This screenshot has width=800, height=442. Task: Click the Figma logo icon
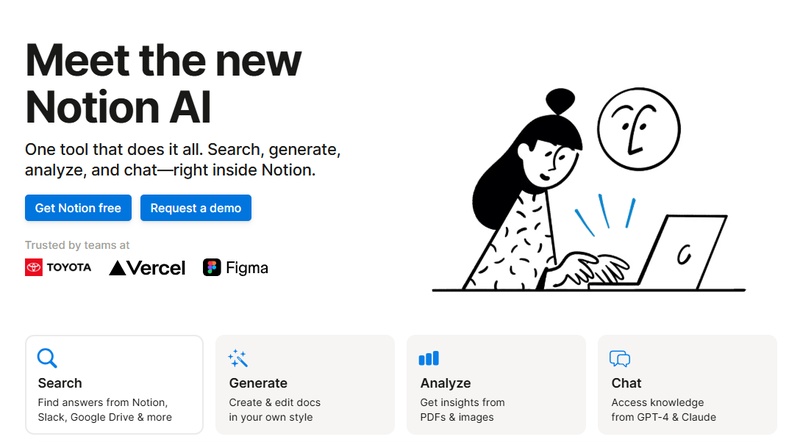(x=212, y=267)
